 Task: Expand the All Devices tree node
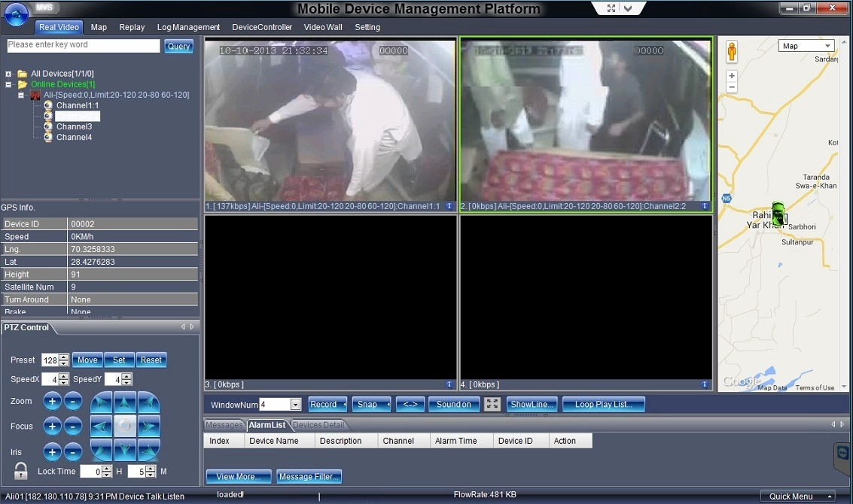[x=8, y=74]
